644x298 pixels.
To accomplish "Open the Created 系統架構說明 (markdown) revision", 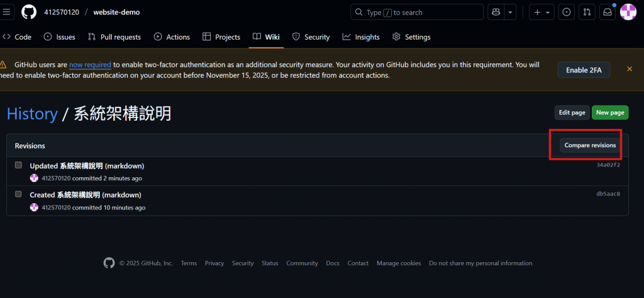I will tap(86, 194).
